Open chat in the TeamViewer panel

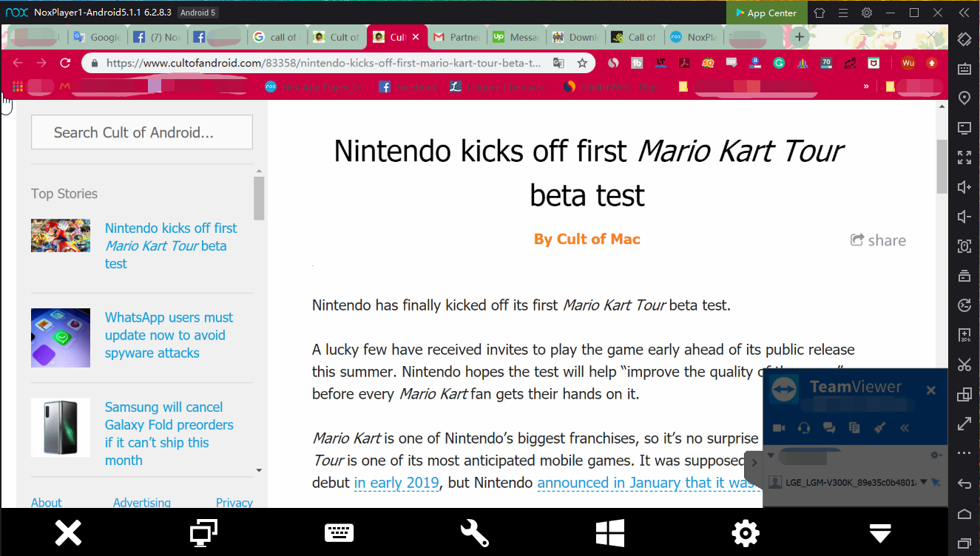coord(829,427)
